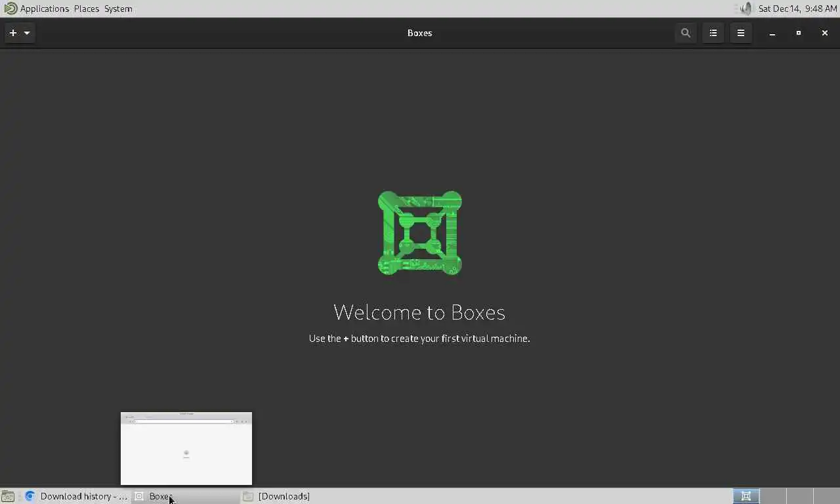Click the volume speaker icon in the top panel
This screenshot has width=840, height=504.
click(x=745, y=9)
